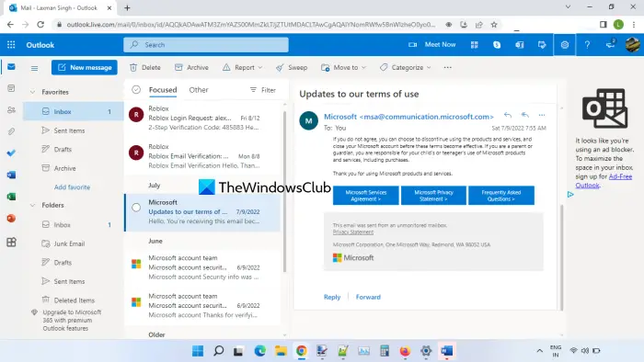Open the Outlook app launcher grid
This screenshot has width=644, height=362.
tap(11, 45)
